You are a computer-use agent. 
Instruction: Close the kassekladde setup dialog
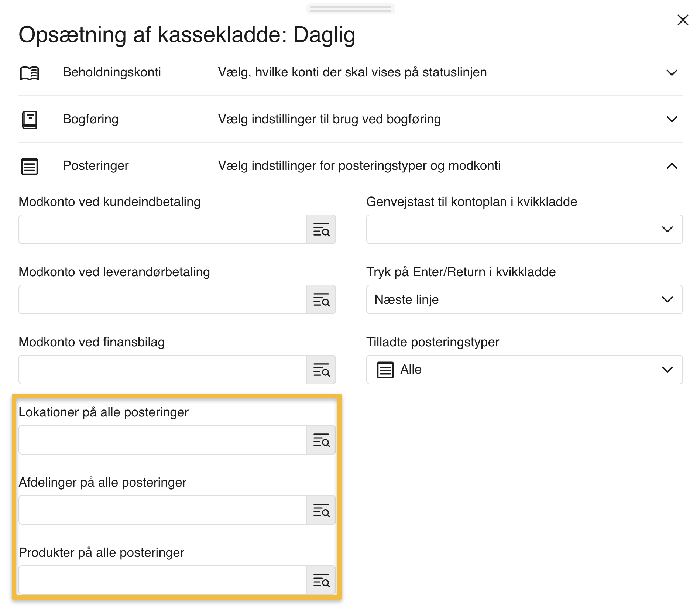[x=683, y=20]
